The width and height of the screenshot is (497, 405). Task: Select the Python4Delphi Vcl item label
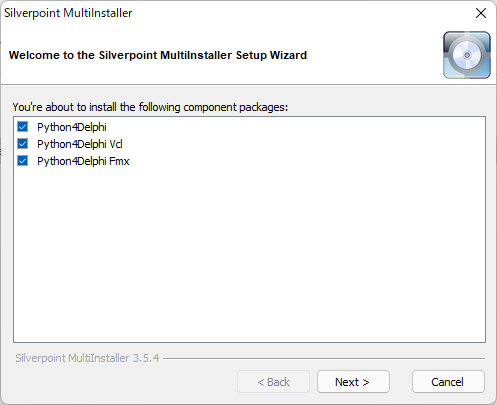click(x=80, y=144)
